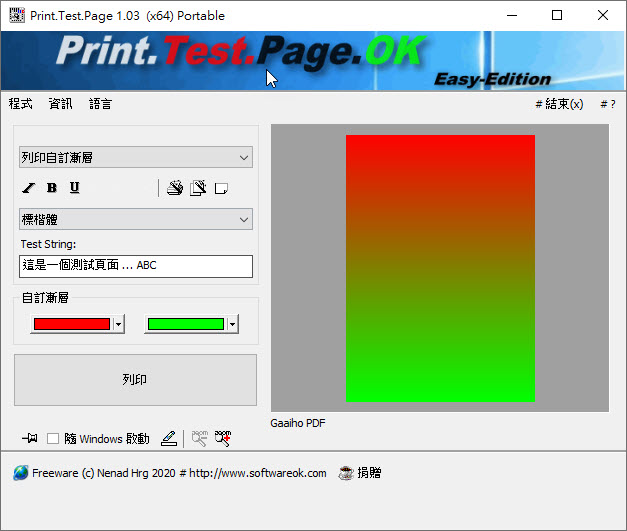This screenshot has width=627, height=531.
Task: Click the Test String input field
Action: [x=136, y=266]
